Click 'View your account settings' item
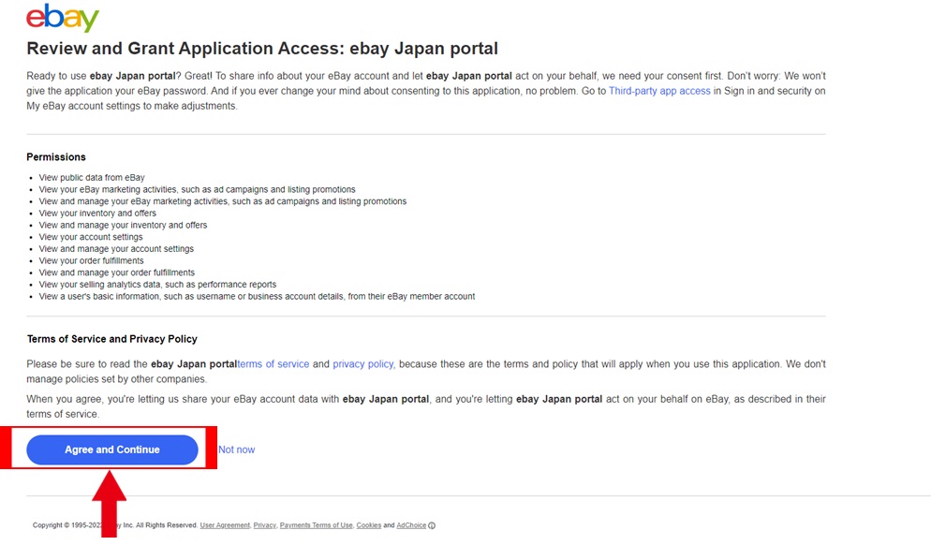The width and height of the screenshot is (931, 560). click(91, 237)
